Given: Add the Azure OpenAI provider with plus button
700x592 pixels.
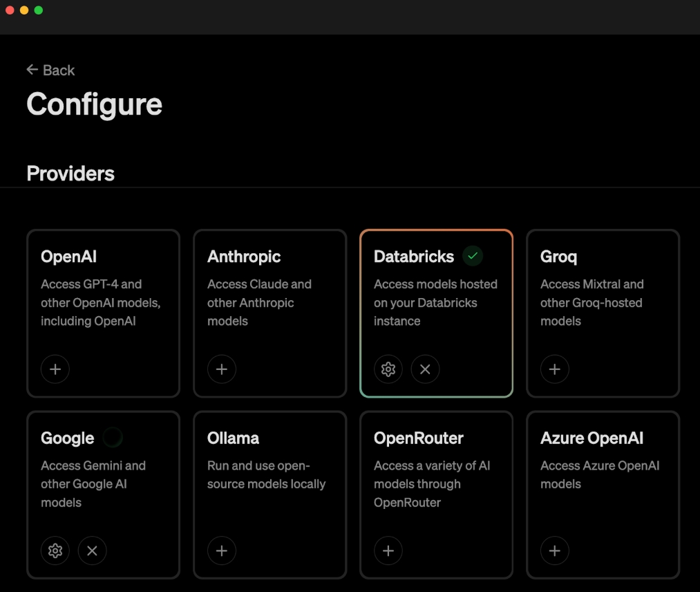Looking at the screenshot, I should pos(554,551).
